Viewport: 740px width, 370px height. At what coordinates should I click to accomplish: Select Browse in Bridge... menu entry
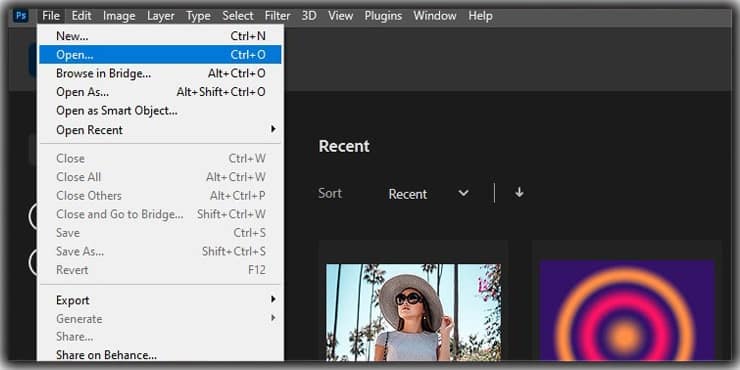pyautogui.click(x=160, y=73)
